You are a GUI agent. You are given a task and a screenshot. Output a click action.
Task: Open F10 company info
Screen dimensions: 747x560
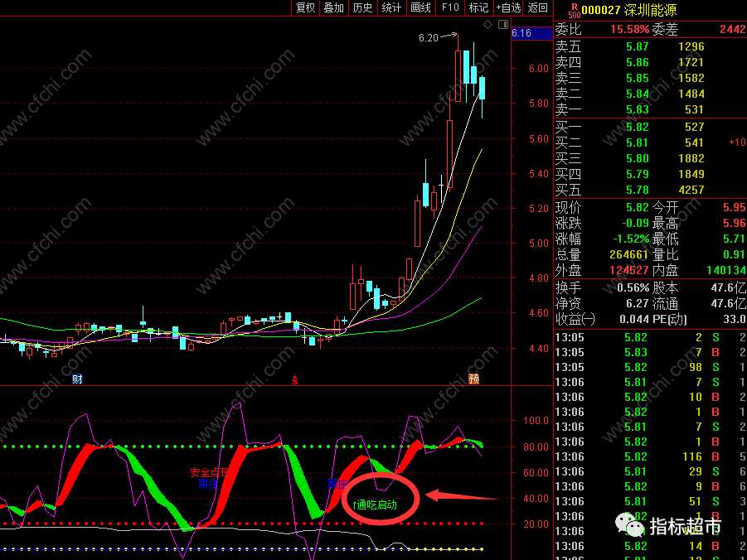[449, 7]
